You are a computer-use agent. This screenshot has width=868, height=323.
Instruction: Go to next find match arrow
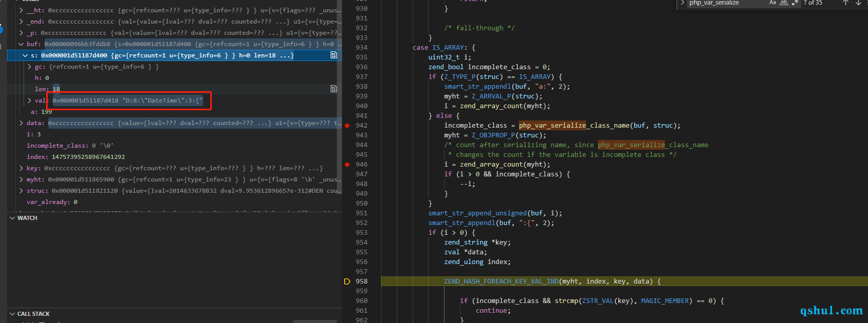pos(859,3)
